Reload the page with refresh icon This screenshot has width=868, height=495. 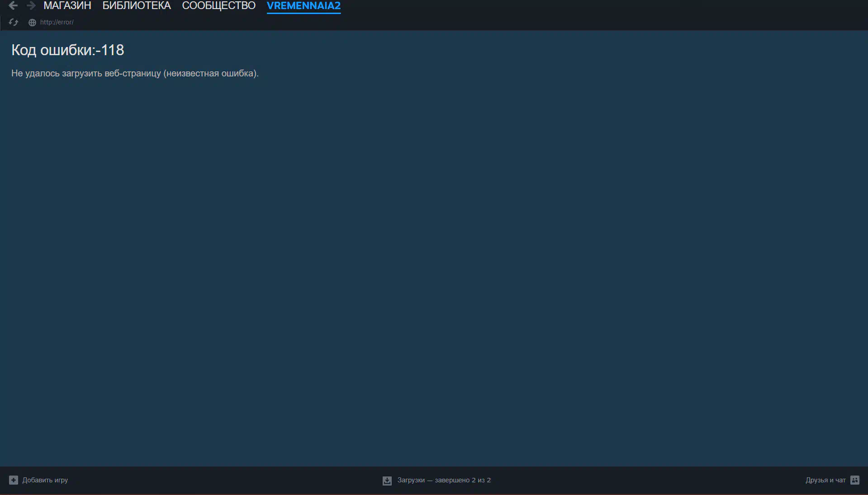coord(14,22)
